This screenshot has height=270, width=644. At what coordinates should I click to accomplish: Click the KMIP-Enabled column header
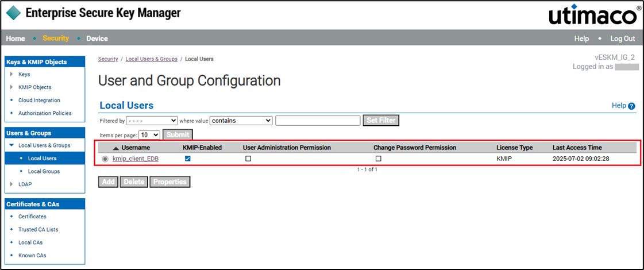[202, 148]
